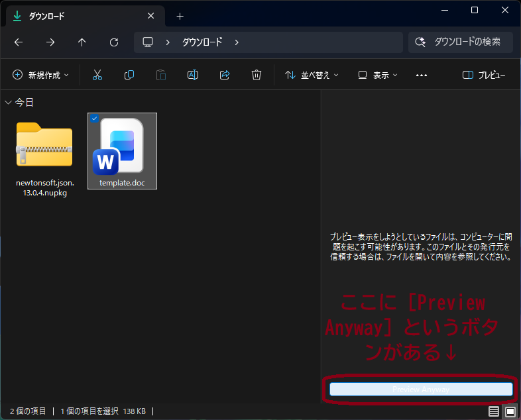The image size is (521, 420).
Task: Minimize the Explorer window
Action: 445,11
